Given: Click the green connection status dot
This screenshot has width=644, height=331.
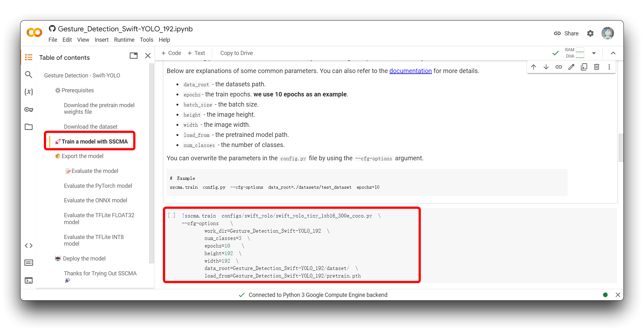Looking at the screenshot, I should (x=605, y=295).
